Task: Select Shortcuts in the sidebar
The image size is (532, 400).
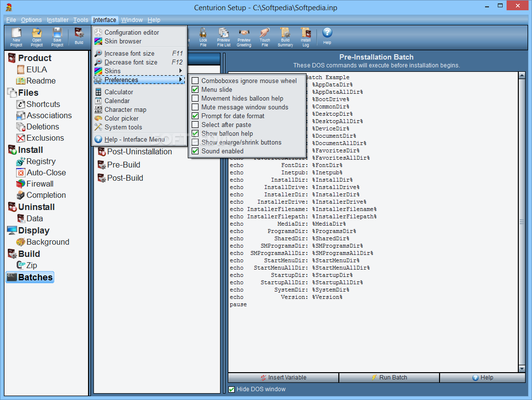Action: 38,104
